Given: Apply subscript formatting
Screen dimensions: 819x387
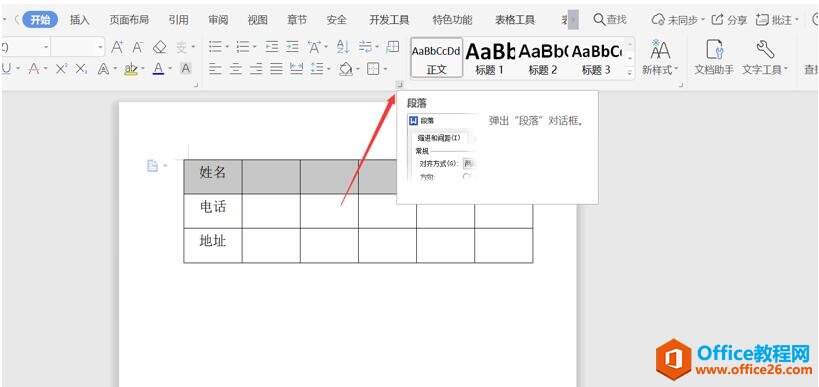Looking at the screenshot, I should point(81,68).
